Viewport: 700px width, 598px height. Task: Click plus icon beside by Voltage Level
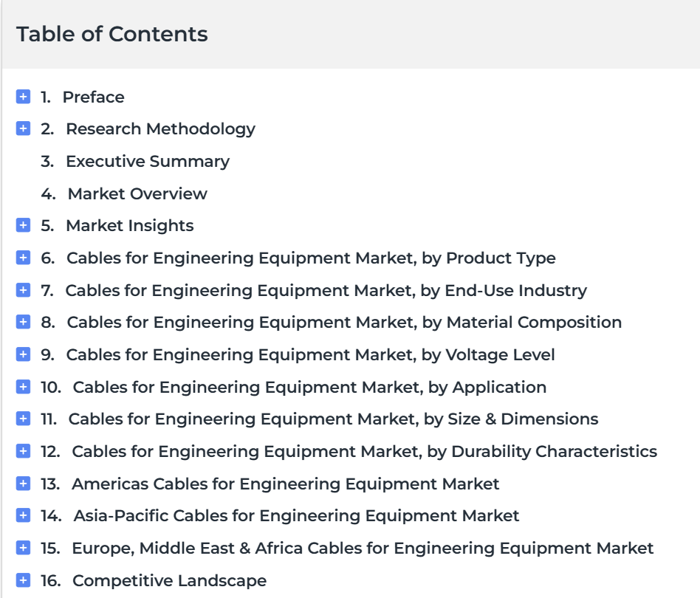tap(23, 354)
